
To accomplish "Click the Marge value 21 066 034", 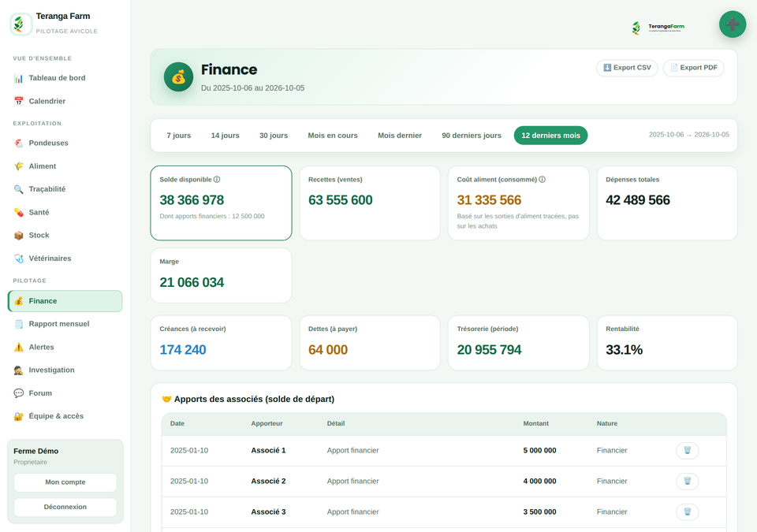I will (192, 282).
